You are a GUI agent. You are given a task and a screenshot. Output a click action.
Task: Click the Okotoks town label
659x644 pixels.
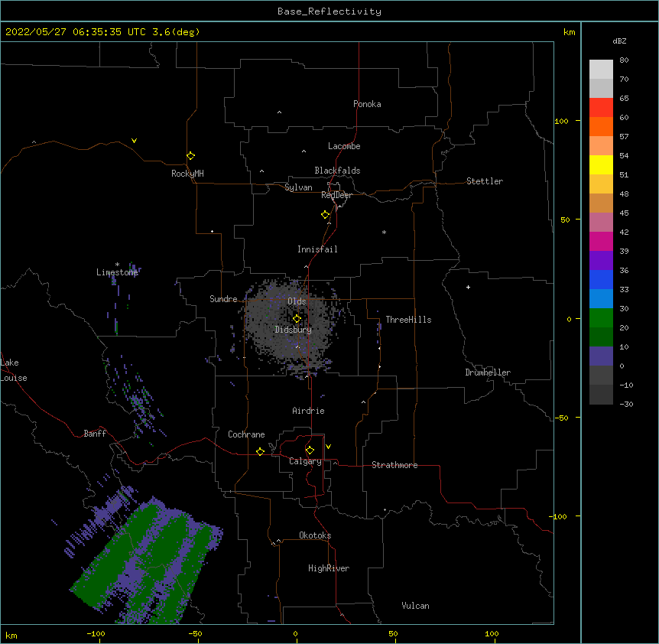click(315, 535)
